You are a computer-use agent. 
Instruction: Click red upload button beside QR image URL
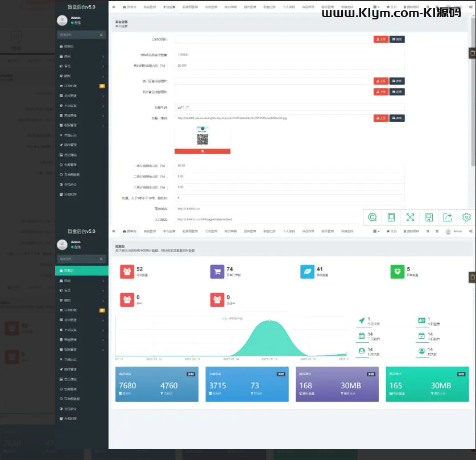(381, 118)
